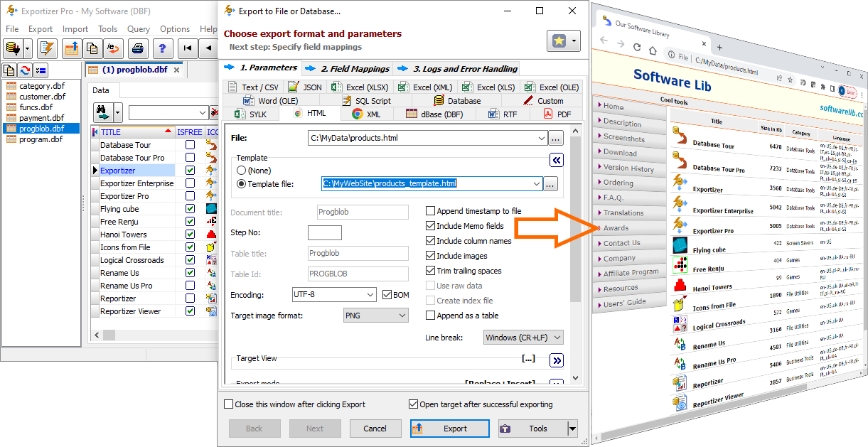Click the Cancel button
Viewport: 868px width, 447px height.
click(375, 429)
